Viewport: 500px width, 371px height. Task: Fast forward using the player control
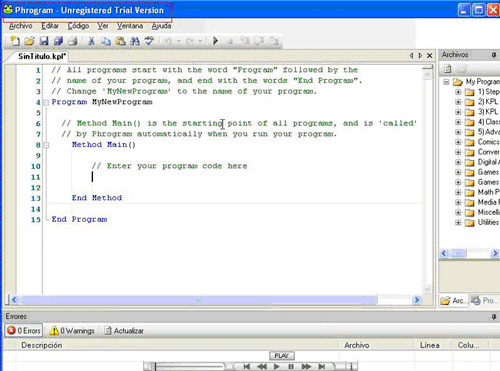coord(306,367)
